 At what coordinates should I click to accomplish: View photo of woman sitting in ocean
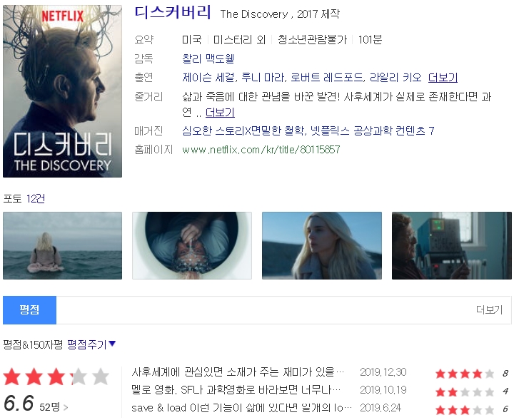point(62,245)
